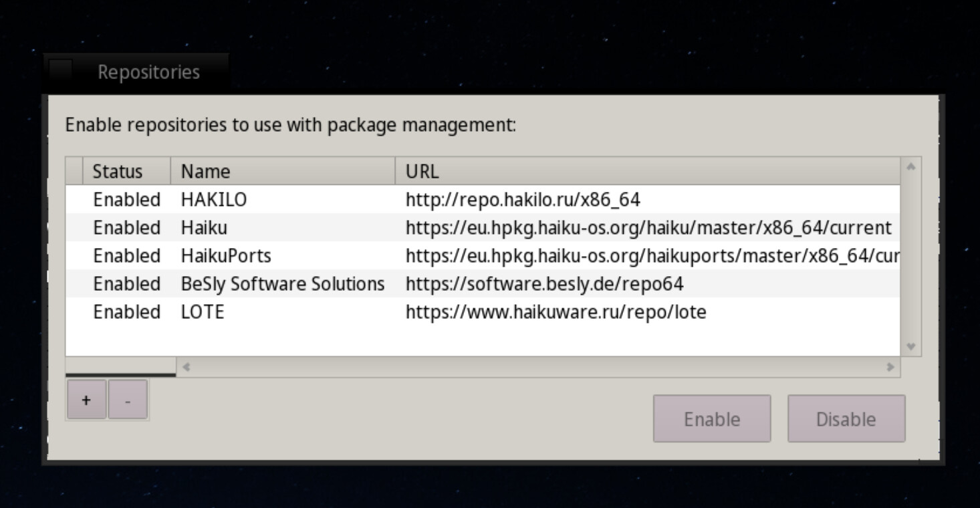This screenshot has height=508, width=980.
Task: Select the HaikuPorts repository name
Action: [x=226, y=256]
